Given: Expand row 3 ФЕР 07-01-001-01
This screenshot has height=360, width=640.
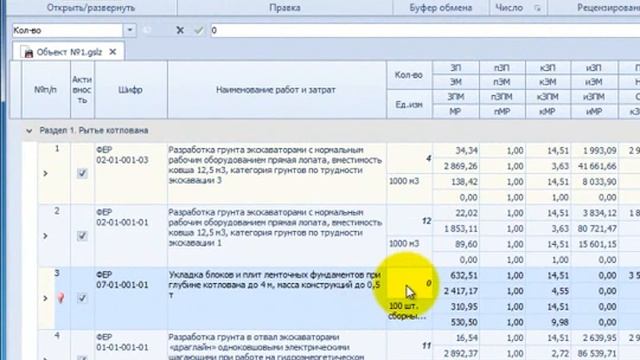Looking at the screenshot, I should click(x=45, y=298).
